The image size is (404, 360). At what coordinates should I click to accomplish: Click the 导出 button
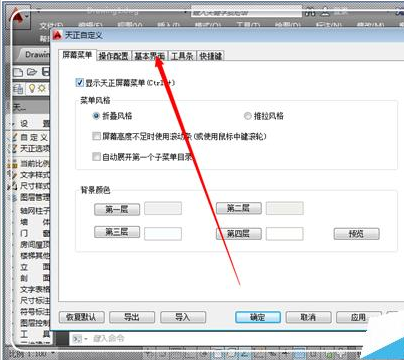[x=132, y=317]
